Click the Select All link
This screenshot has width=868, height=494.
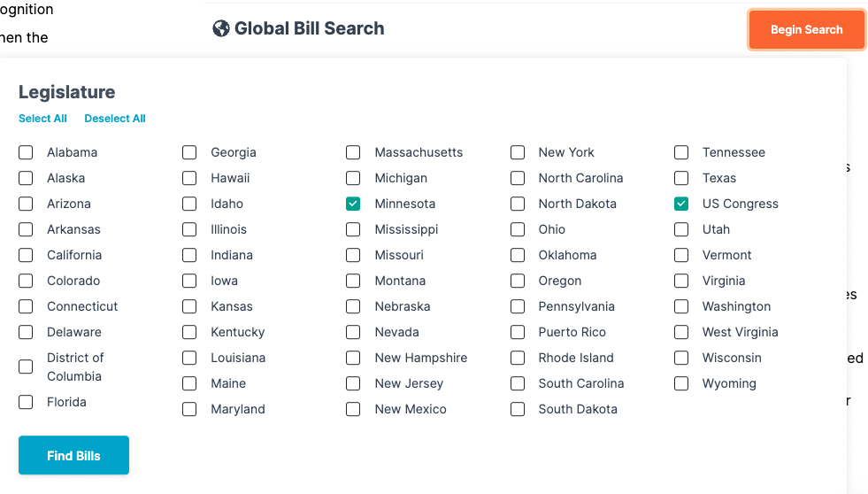tap(42, 119)
